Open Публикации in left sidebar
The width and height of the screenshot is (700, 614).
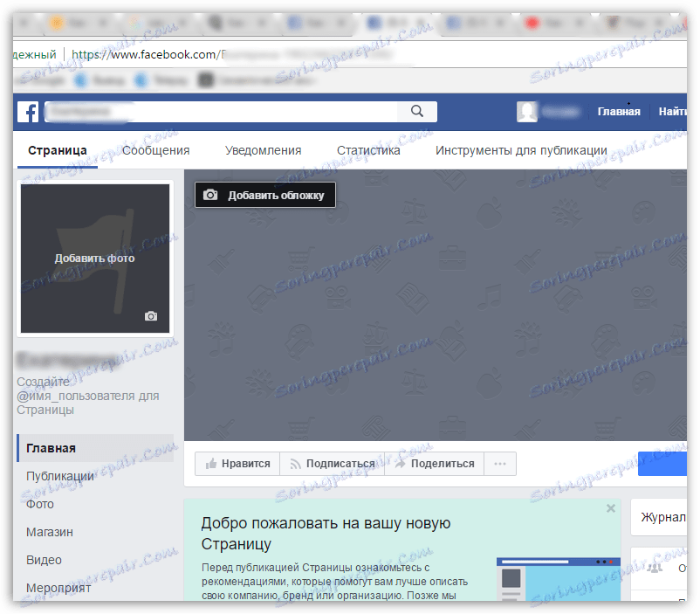[60, 476]
